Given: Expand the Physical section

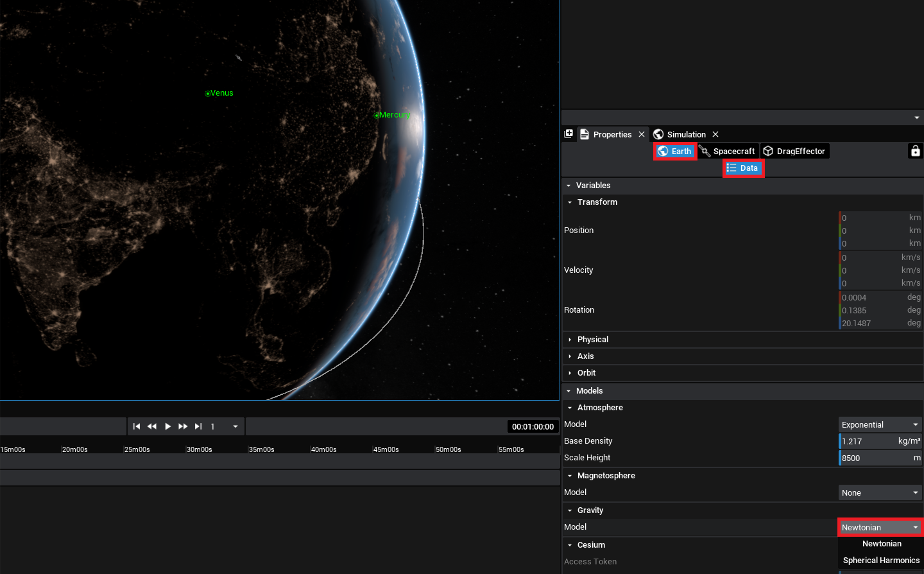Looking at the screenshot, I should coord(592,340).
